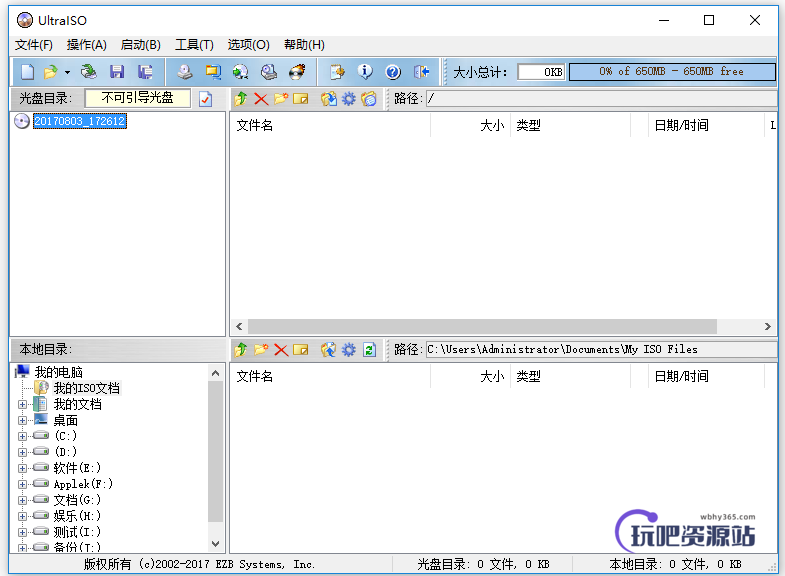Click the right arrow of the disc list scrollbar
Viewport: 785px width, 576px height.
pos(767,327)
